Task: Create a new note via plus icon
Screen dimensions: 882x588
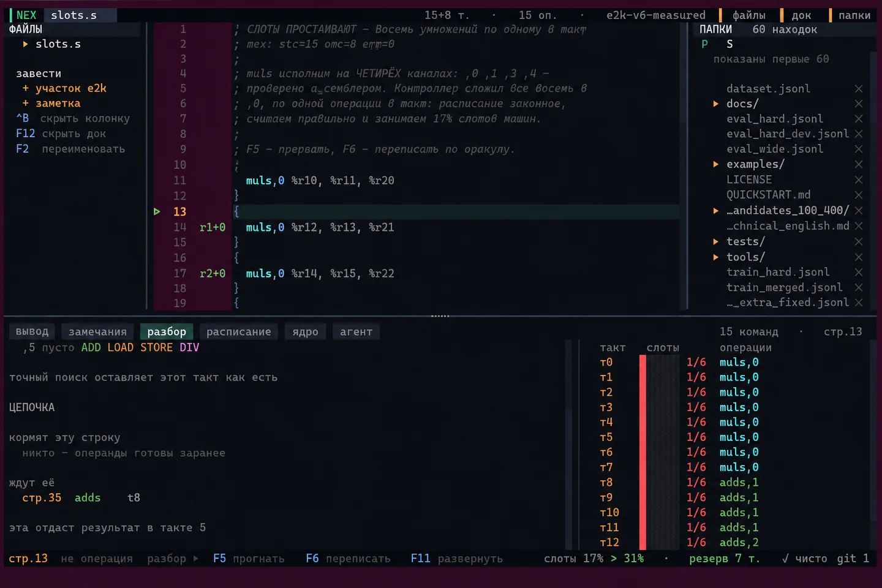Action: 26,104
